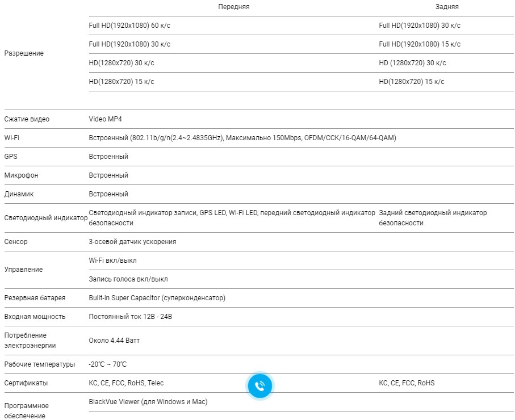The height and width of the screenshot is (420, 515).
Task: Click the "Задняя" column header
Action: coord(447,7)
